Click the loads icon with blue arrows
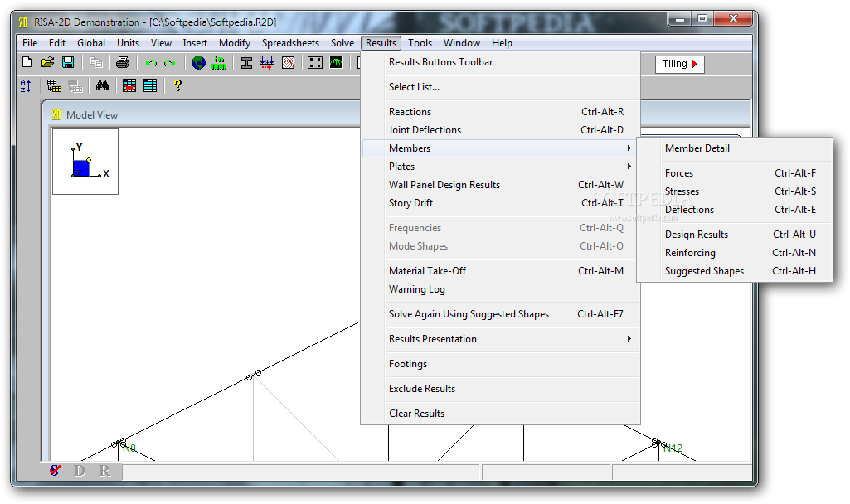 [x=267, y=63]
